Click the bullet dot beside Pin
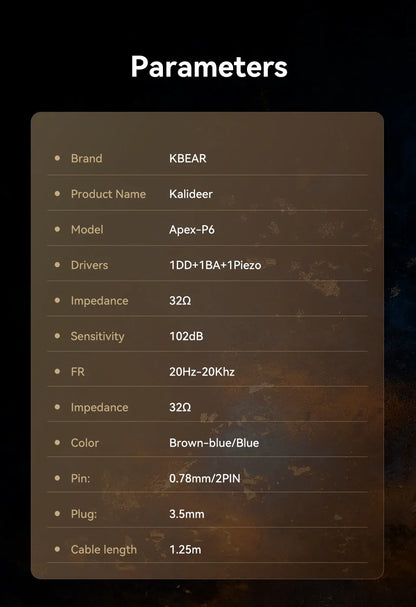The width and height of the screenshot is (416, 607). tap(57, 478)
